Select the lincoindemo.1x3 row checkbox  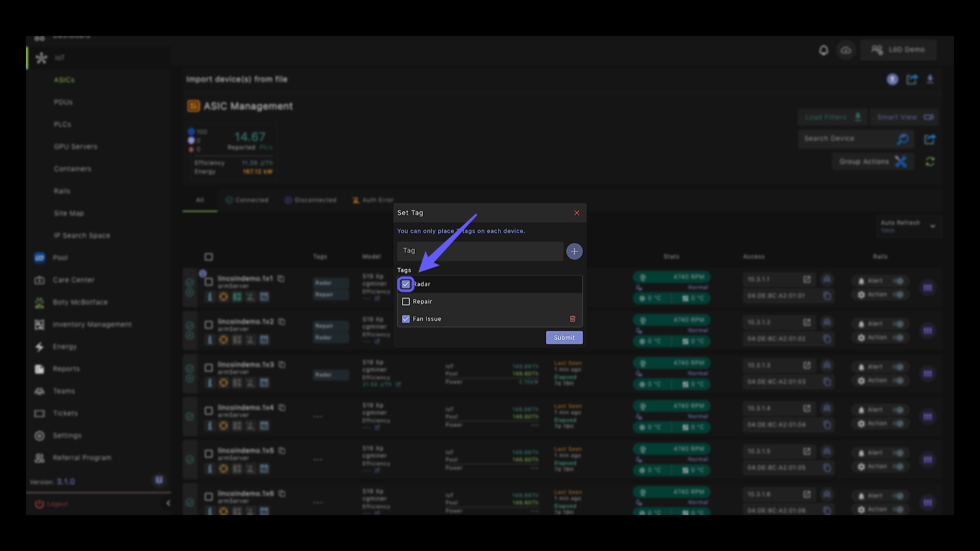[x=208, y=368]
